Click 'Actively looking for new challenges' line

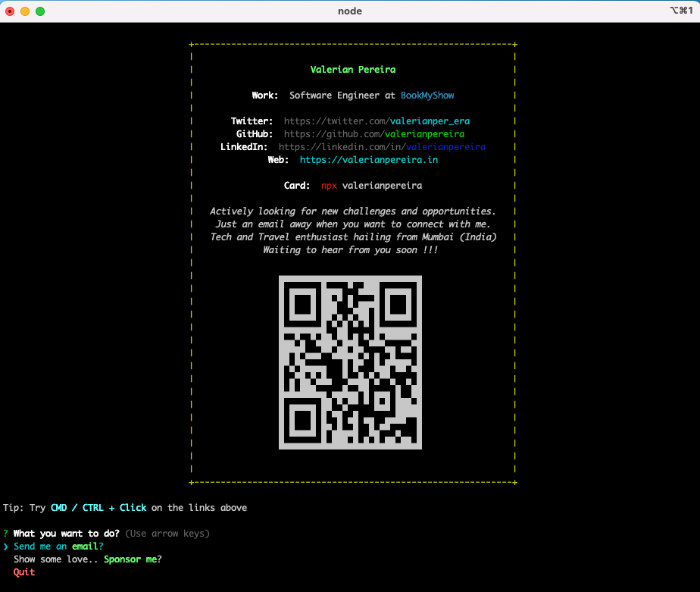coord(353,211)
